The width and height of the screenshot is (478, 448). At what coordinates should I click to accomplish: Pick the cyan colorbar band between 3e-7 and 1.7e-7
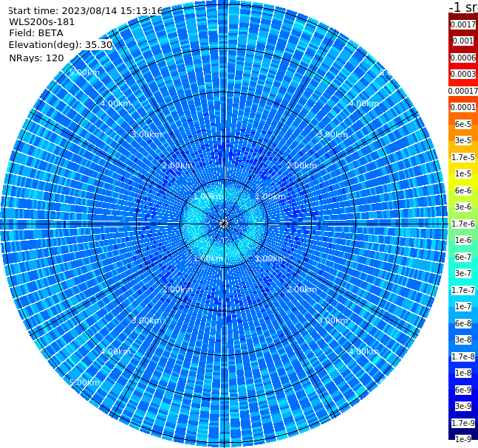click(463, 282)
